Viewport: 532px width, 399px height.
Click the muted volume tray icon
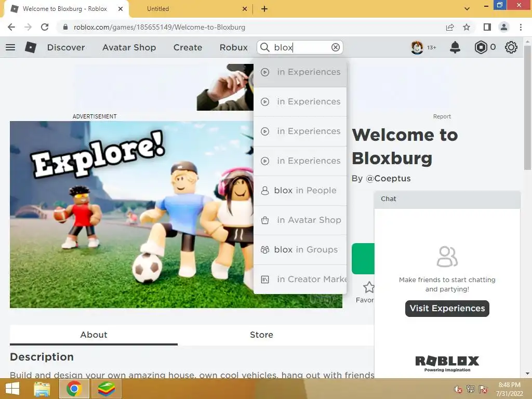(x=458, y=389)
